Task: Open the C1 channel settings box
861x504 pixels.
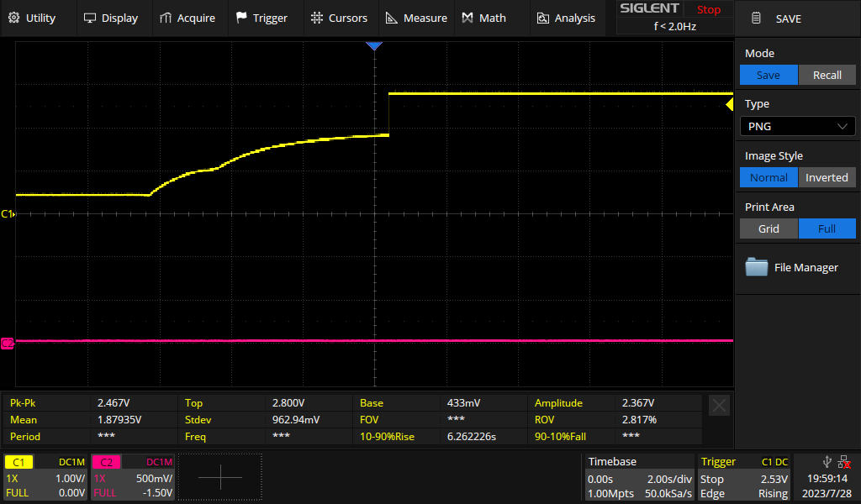Action: pos(45,477)
